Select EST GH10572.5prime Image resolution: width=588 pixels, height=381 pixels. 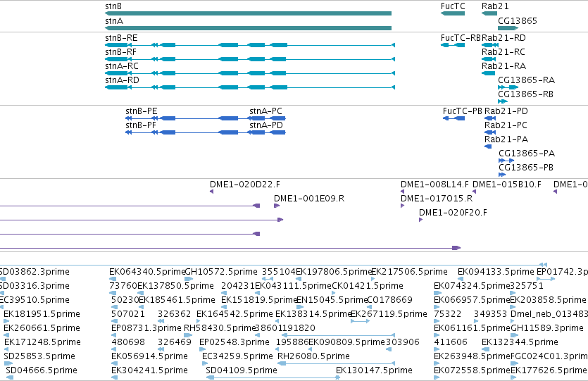[x=221, y=272]
